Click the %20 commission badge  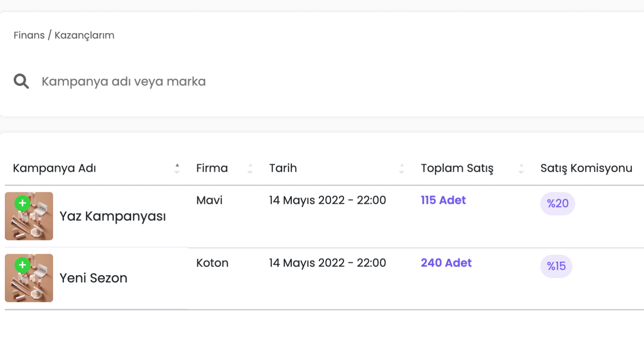point(557,204)
